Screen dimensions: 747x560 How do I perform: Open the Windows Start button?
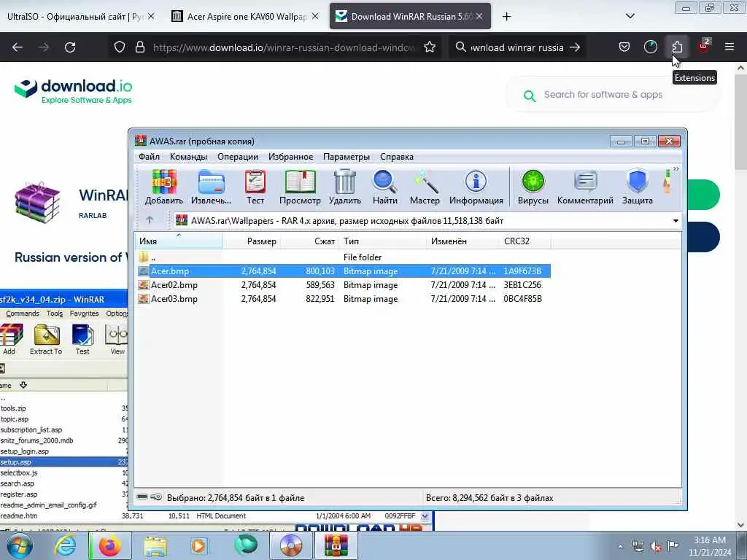tap(19, 545)
